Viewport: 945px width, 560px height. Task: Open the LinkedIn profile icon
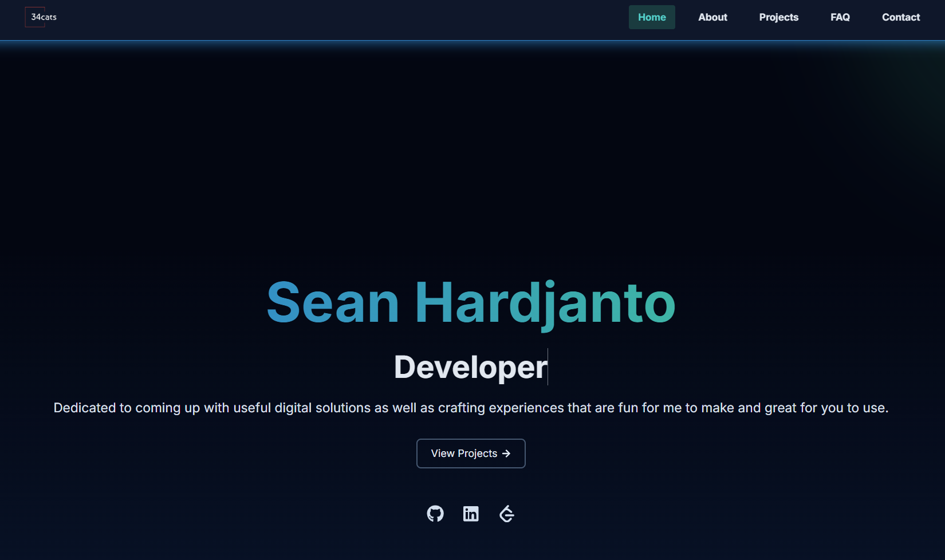pyautogui.click(x=471, y=514)
